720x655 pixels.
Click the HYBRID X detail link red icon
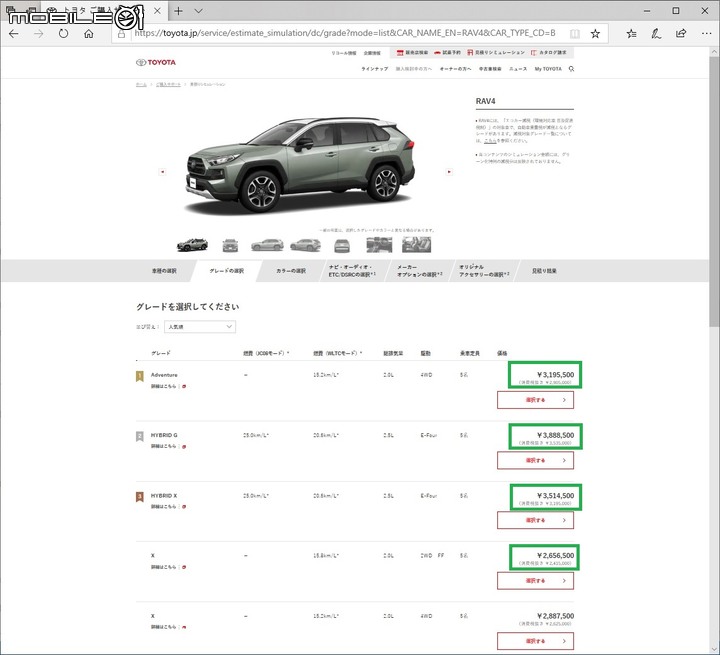pos(184,507)
